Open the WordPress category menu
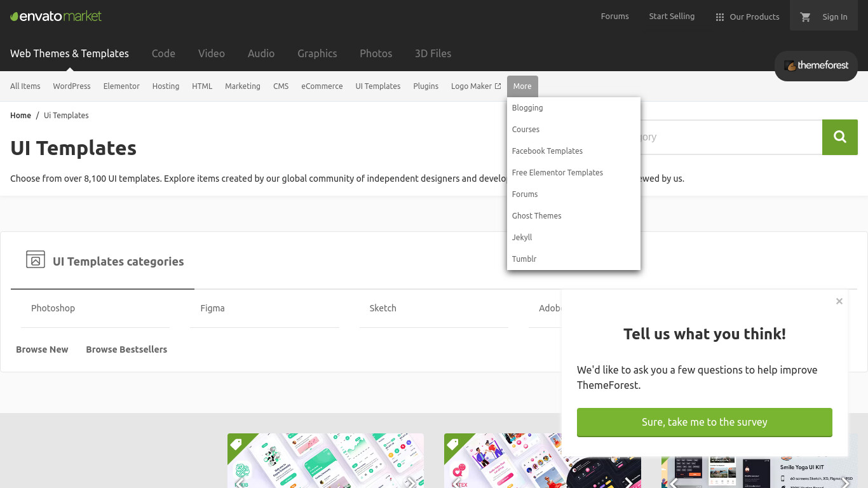This screenshot has width=868, height=488. pos(72,86)
